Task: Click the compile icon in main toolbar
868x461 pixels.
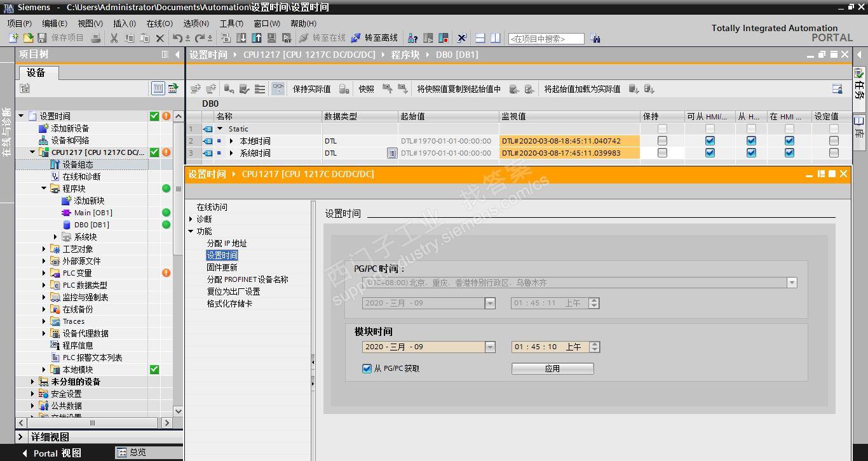Action: point(226,38)
